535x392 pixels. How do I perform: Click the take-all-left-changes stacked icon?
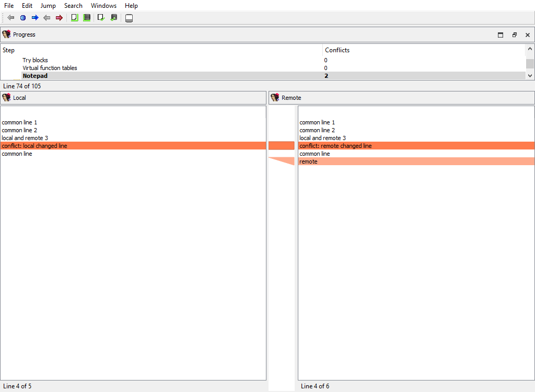[87, 17]
